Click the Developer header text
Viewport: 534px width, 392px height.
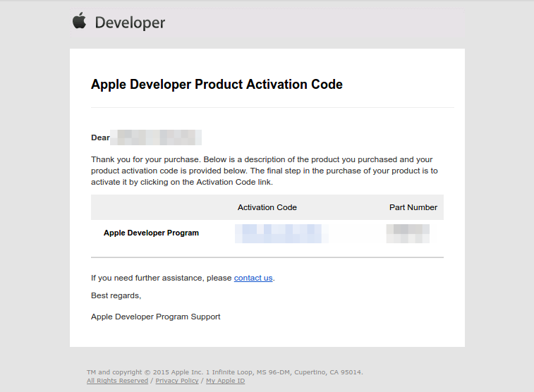[130, 23]
